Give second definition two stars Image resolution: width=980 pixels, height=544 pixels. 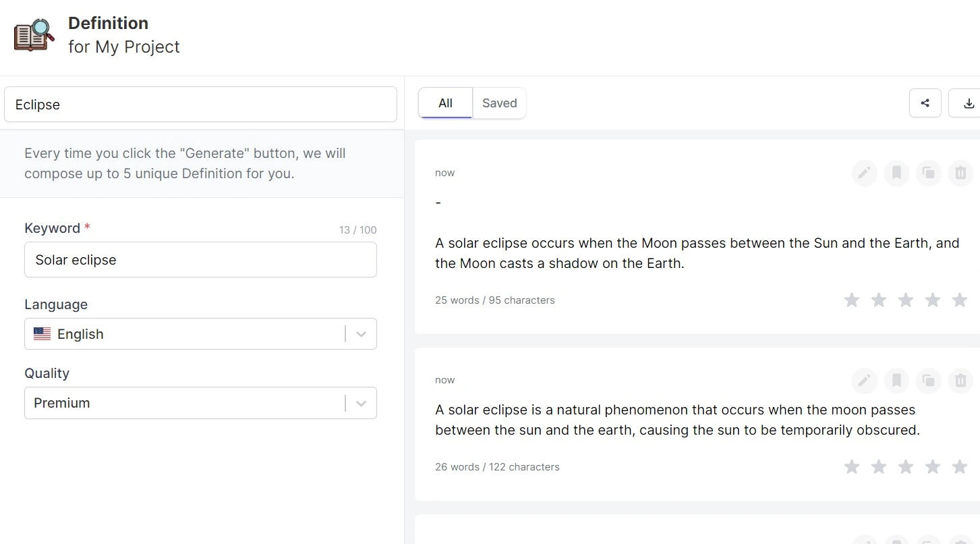pyautogui.click(x=879, y=466)
